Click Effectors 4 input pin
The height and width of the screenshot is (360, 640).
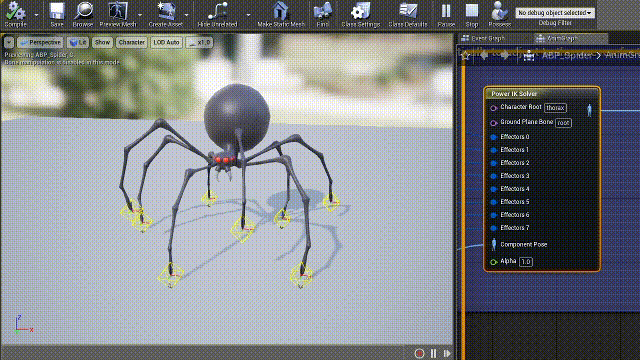(x=493, y=189)
